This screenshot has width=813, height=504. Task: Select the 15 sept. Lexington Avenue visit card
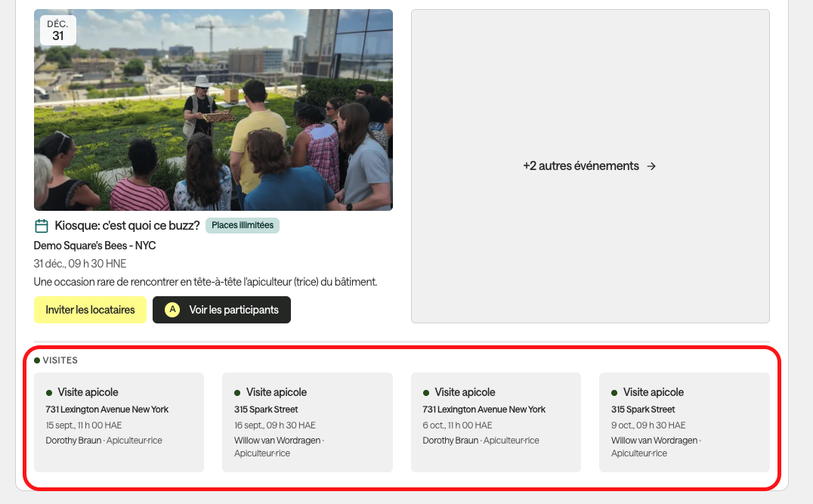point(119,422)
